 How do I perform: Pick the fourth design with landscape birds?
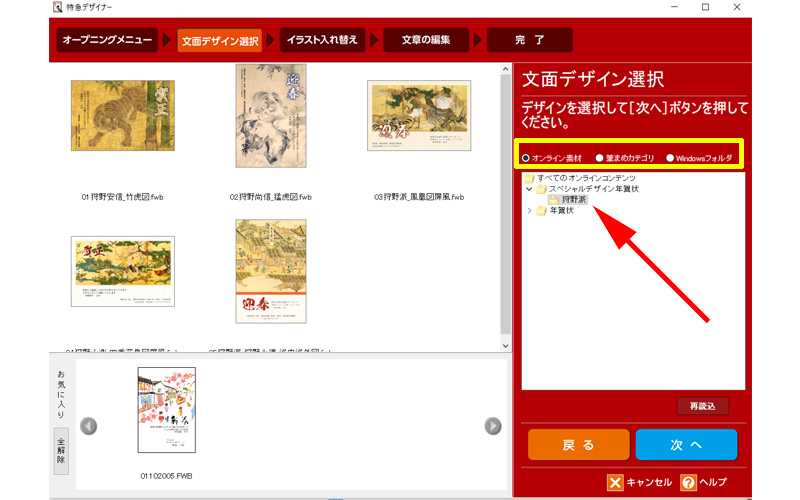pos(122,271)
